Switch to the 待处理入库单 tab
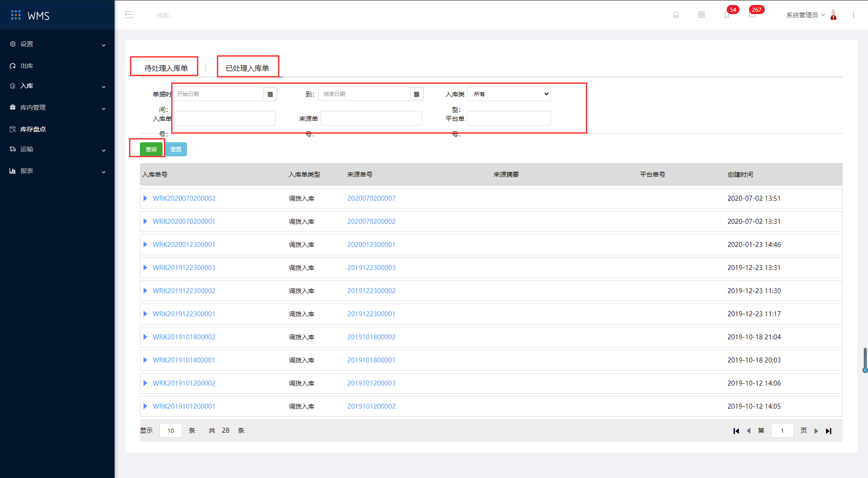The width and height of the screenshot is (868, 478). tap(166, 68)
